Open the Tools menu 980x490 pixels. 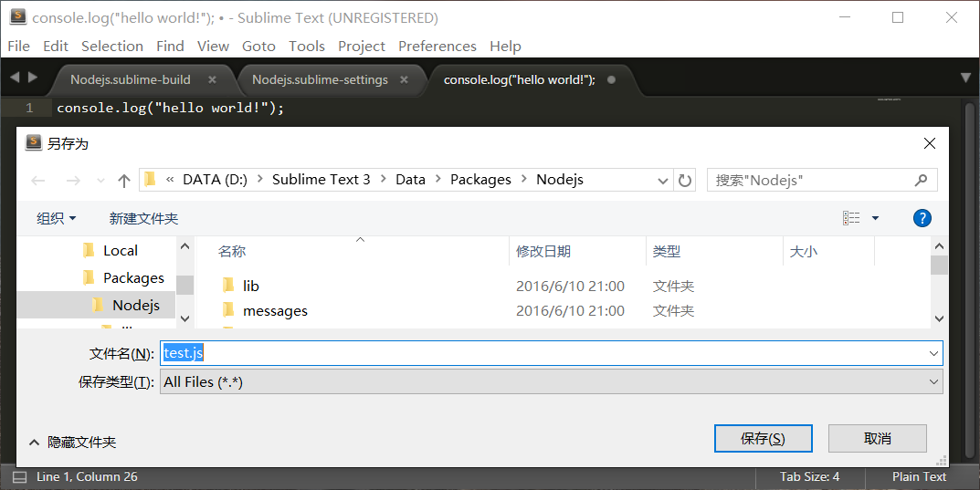tap(307, 47)
